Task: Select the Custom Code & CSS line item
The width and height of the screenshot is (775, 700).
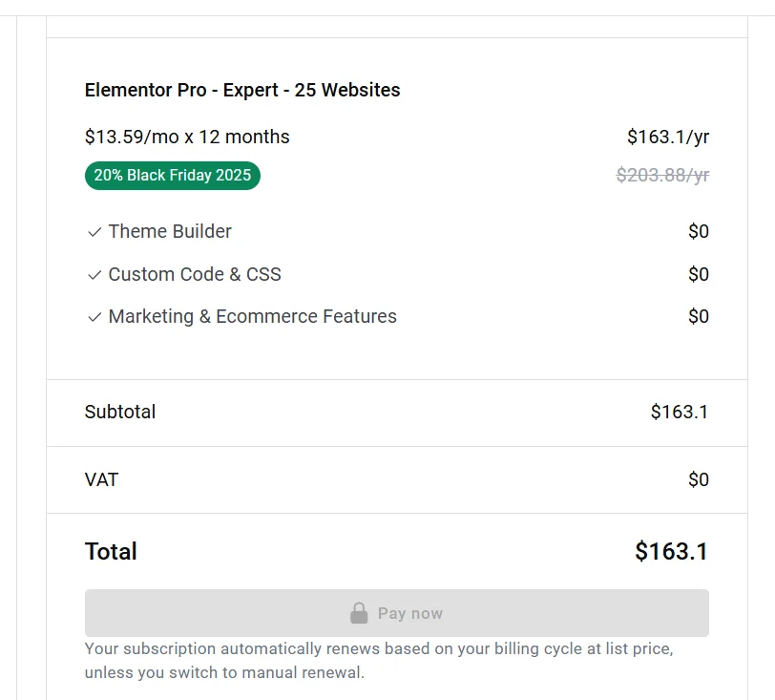Action: (x=195, y=274)
